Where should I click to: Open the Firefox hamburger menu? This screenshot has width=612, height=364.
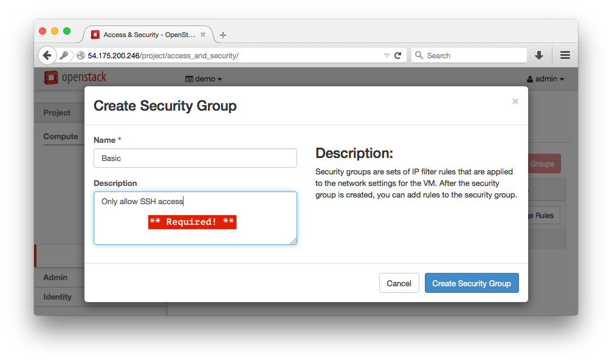click(x=565, y=55)
